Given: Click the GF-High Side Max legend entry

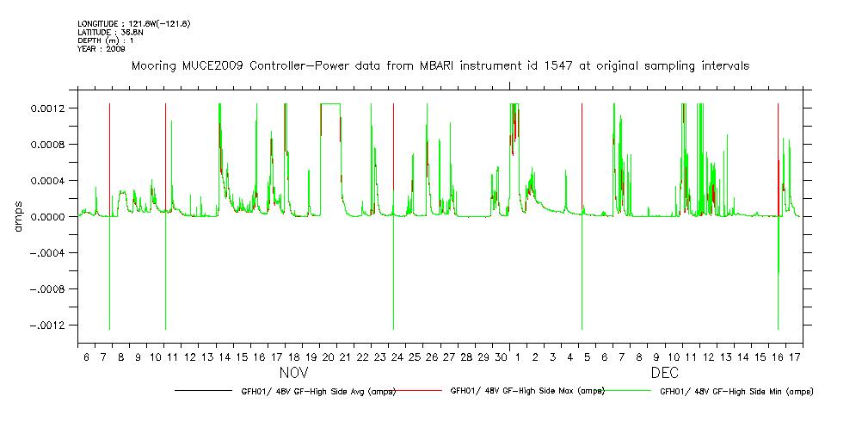Looking at the screenshot, I should point(527,391).
